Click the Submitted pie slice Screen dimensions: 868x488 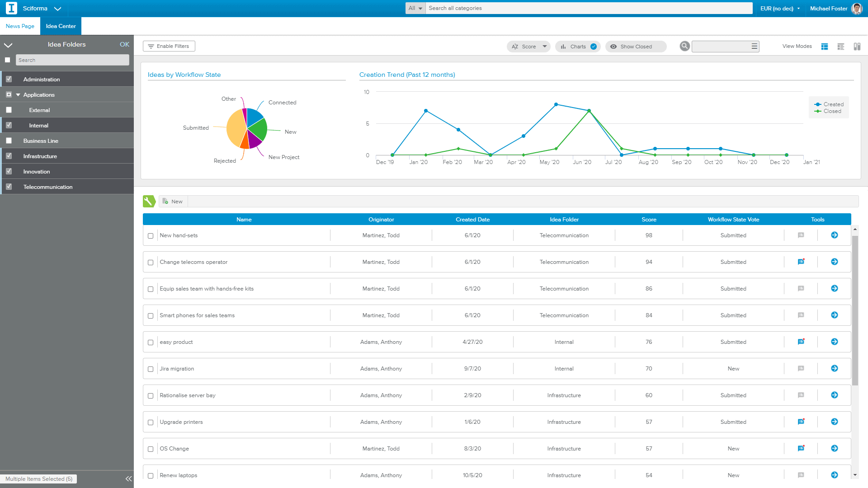pos(235,129)
